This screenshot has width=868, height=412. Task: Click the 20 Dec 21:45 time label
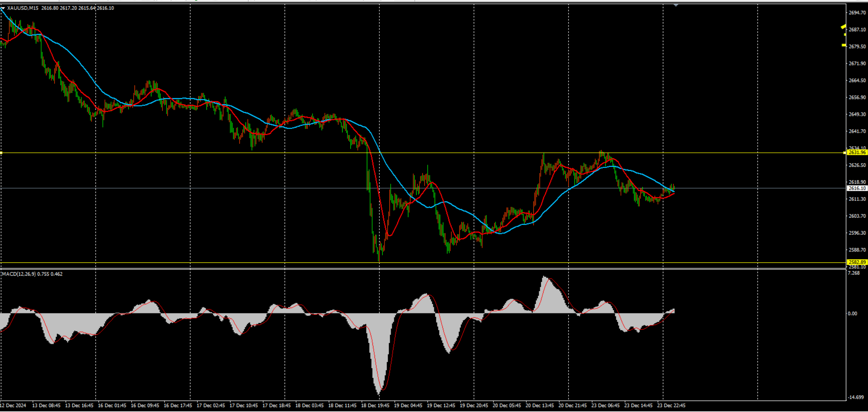pyautogui.click(x=572, y=405)
